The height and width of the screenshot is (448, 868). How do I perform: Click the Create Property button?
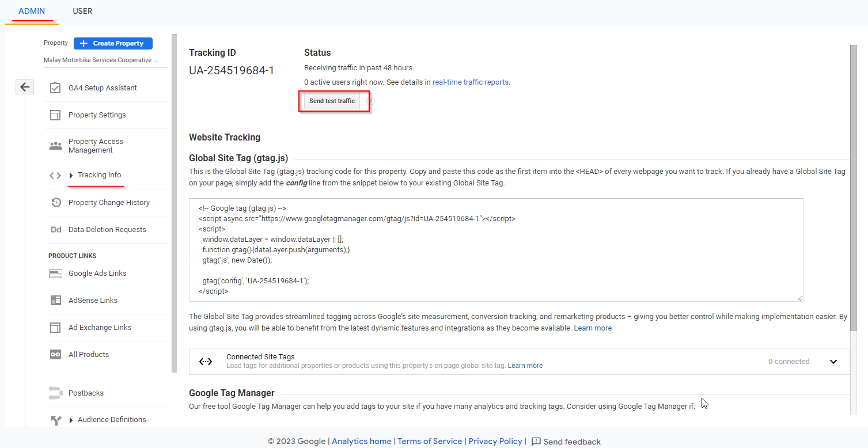(113, 43)
